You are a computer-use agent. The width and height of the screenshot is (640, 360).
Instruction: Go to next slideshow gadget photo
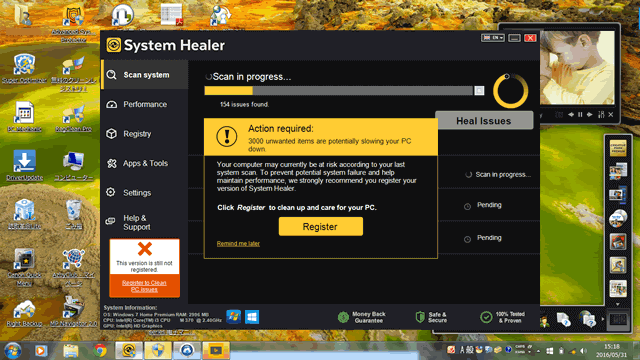[589, 115]
